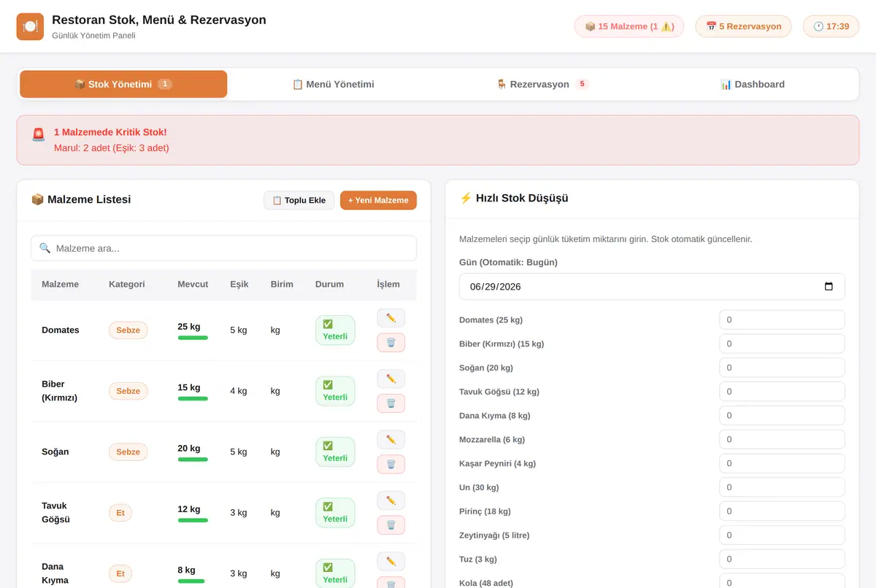Click the Soğan (20 kg) quantity field
Screen dimensions: 876x588
(782, 368)
